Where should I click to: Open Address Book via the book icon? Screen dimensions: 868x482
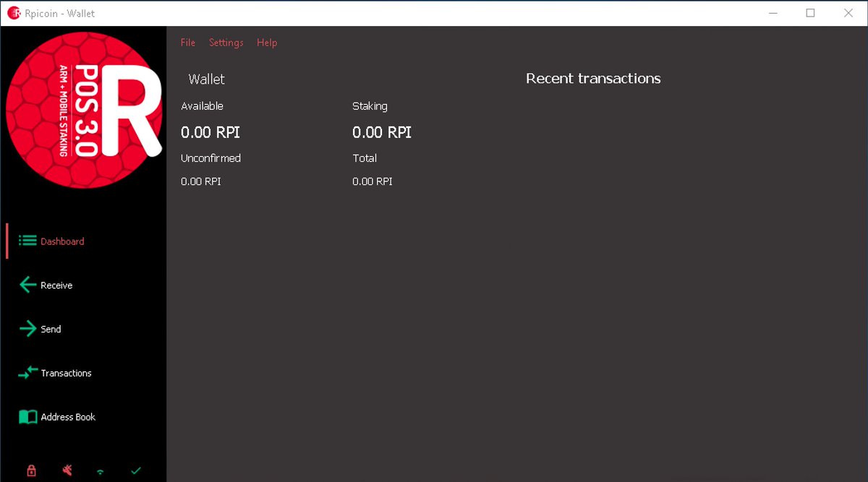click(x=27, y=417)
